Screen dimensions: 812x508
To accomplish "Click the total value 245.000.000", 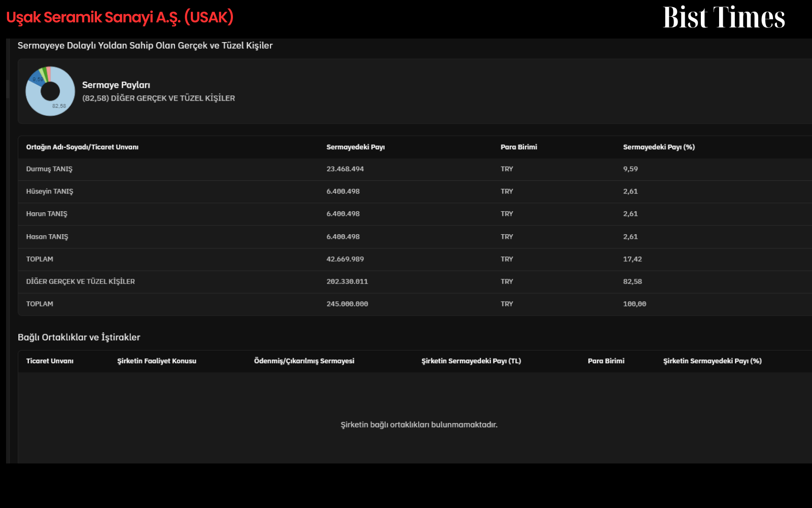I will pos(347,304).
